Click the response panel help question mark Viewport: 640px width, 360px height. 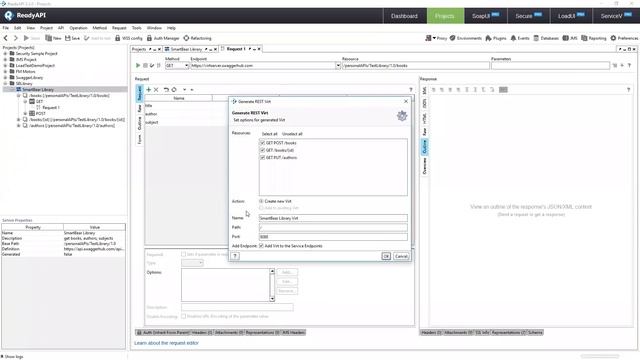pyautogui.click(x=629, y=89)
